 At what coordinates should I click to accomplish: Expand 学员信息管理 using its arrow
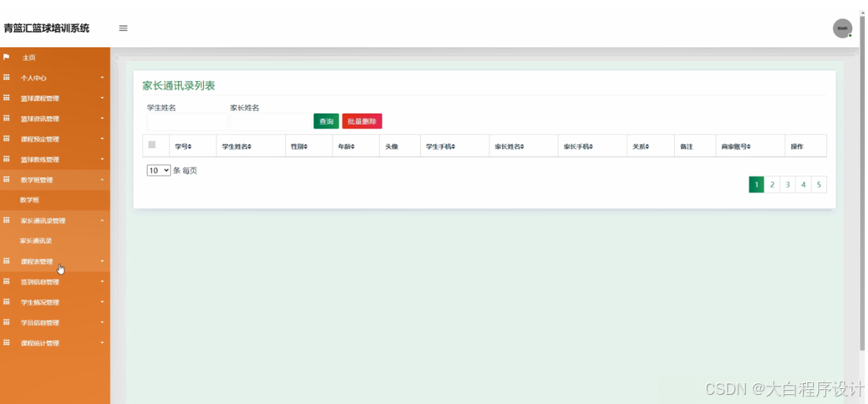[x=103, y=322]
